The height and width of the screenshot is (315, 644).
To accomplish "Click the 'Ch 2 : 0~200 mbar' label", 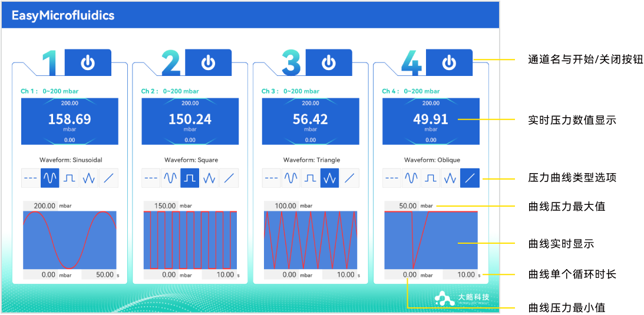I will [170, 91].
